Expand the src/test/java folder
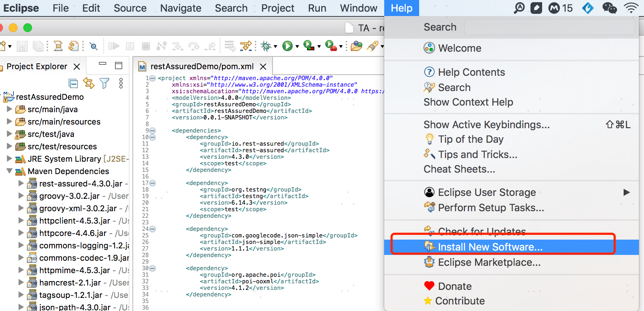 10,134
